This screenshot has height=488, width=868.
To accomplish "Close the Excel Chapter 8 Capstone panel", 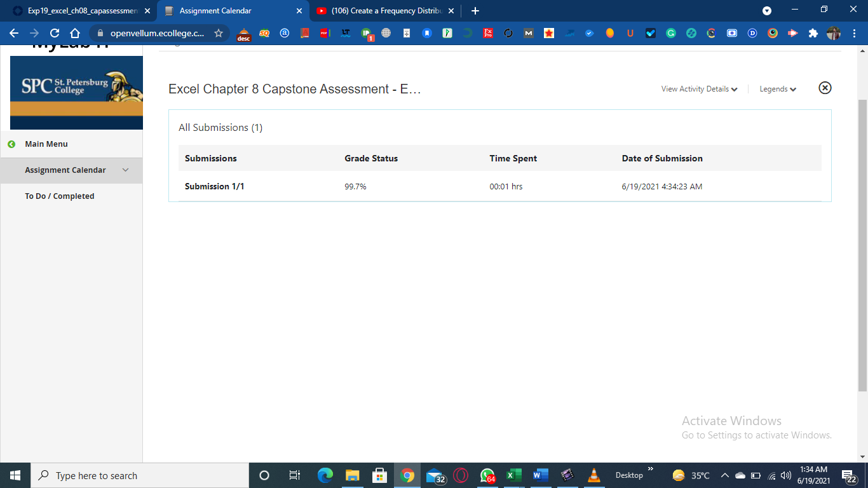I will (825, 88).
